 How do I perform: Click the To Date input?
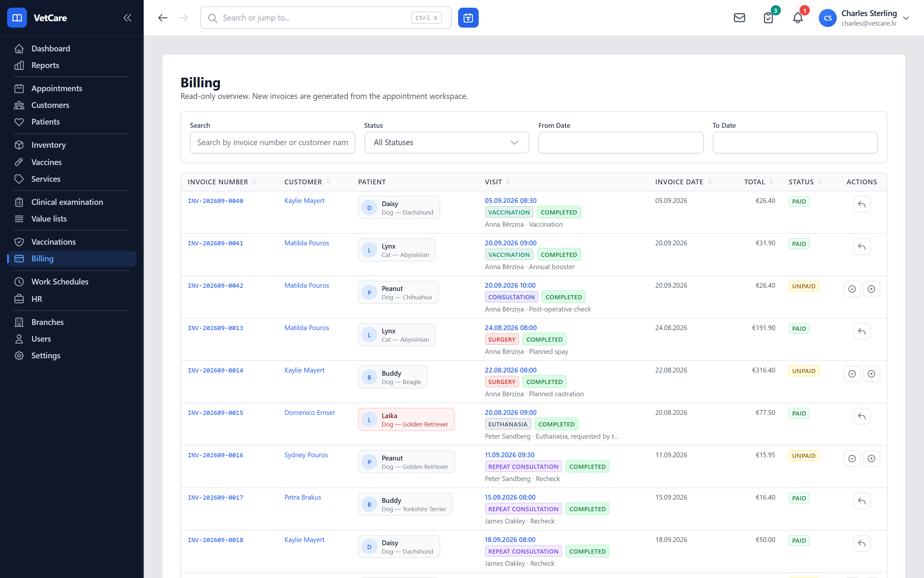pyautogui.click(x=795, y=143)
